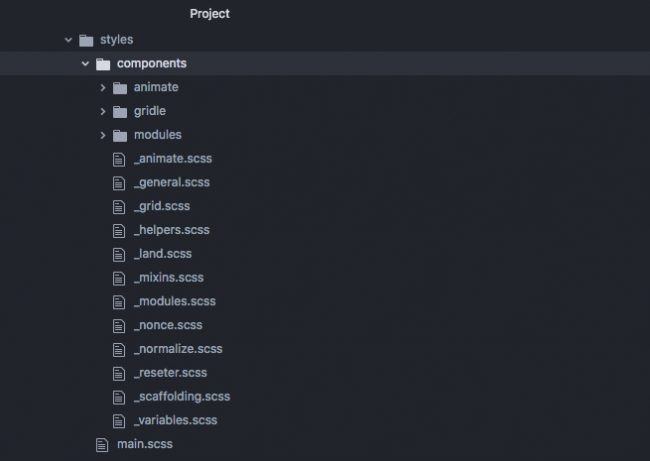Select the Project panel header

pyautogui.click(x=209, y=14)
